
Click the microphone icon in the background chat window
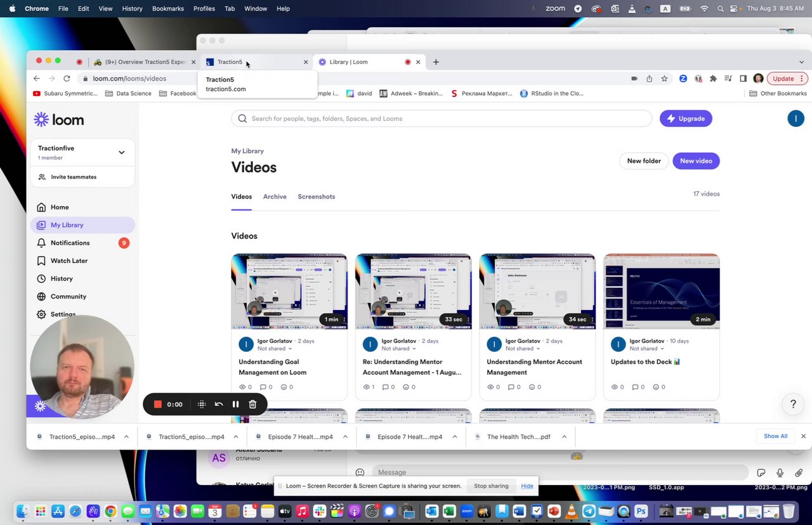(x=780, y=472)
